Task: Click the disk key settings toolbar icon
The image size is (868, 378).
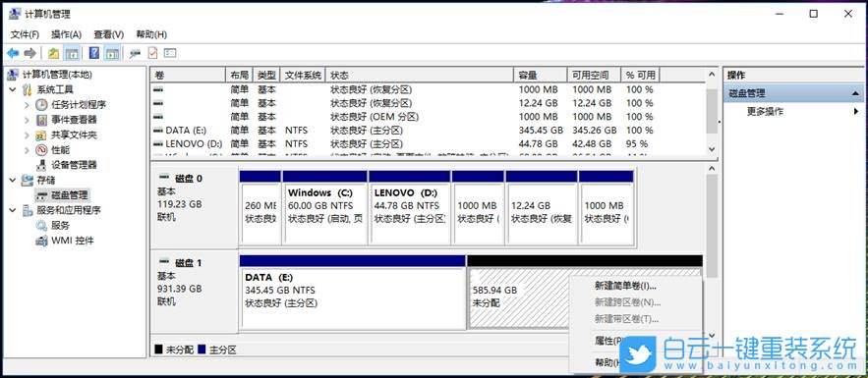Action: tap(135, 53)
